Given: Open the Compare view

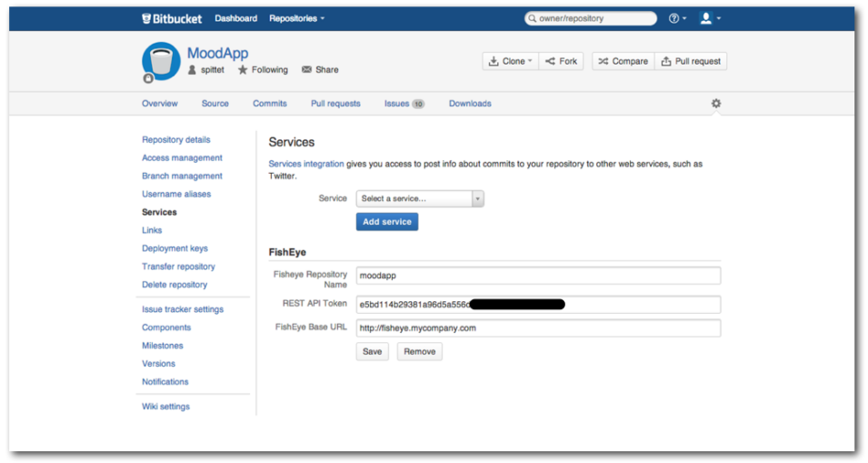Looking at the screenshot, I should coord(624,61).
